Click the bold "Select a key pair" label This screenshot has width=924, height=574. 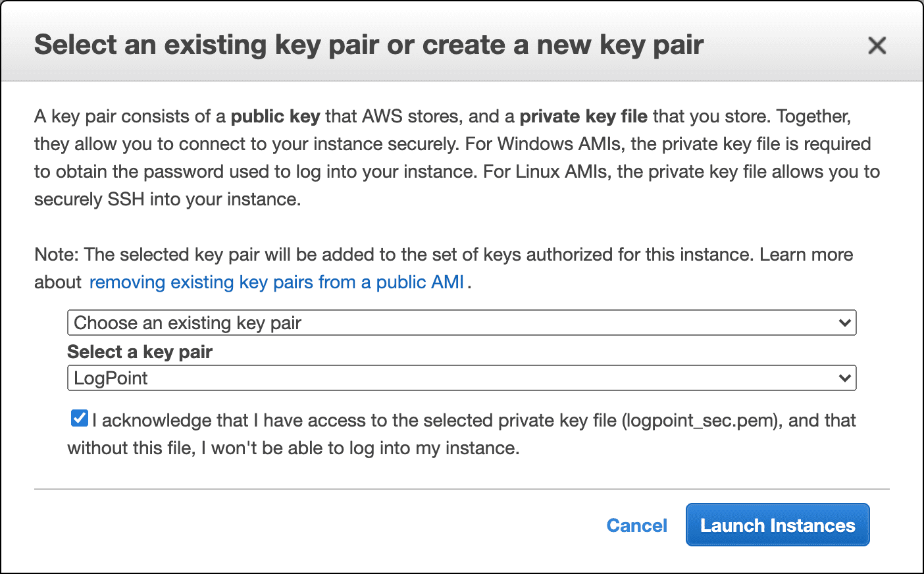[x=139, y=352]
